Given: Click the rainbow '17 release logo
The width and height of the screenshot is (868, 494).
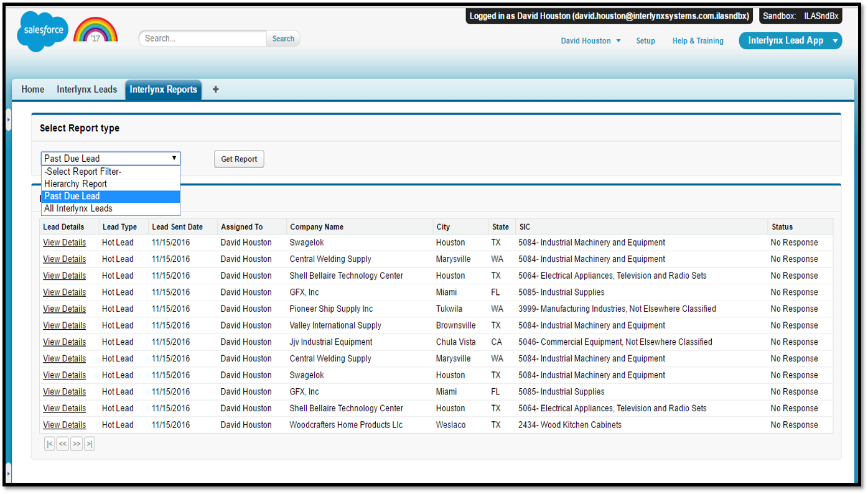Looking at the screenshot, I should [95, 29].
